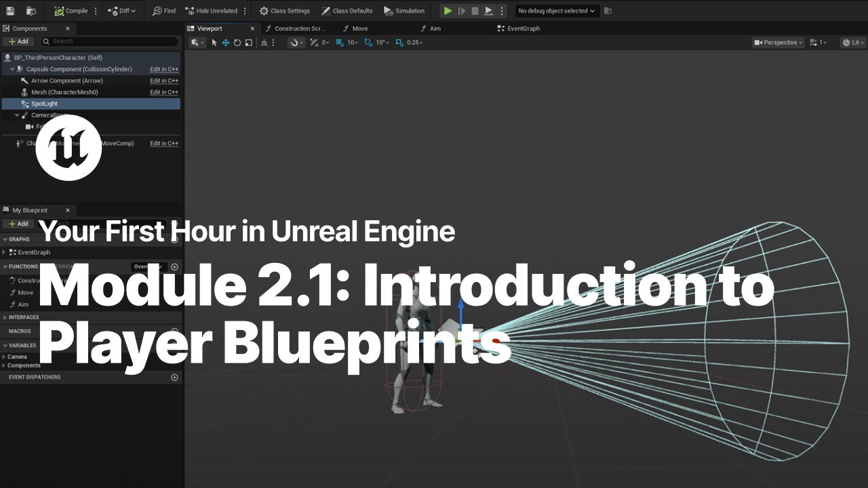Switch to the Construction Script tab
This screenshot has width=868, height=488.
[296, 28]
